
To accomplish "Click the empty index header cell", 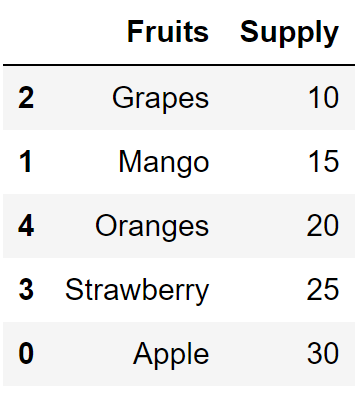I will pos(26,33).
